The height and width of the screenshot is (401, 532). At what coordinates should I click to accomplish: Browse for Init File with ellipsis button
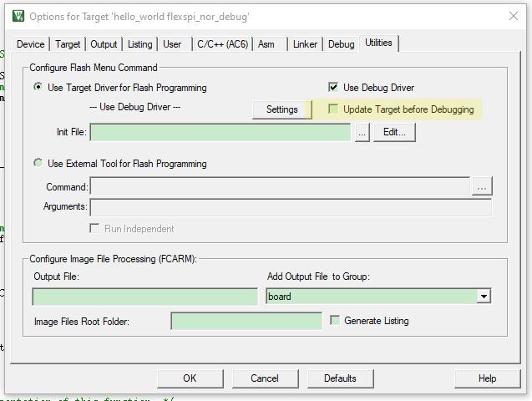362,132
